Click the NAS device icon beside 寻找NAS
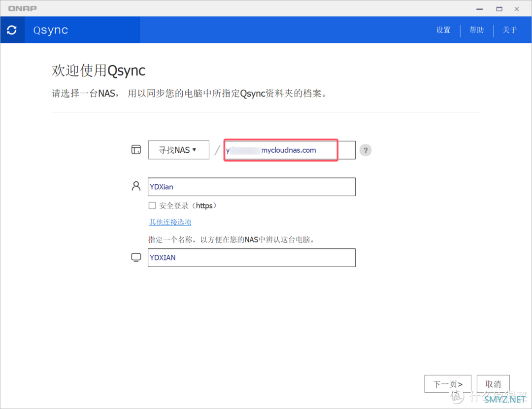Screen dimensions: 532x409 [x=136, y=150]
